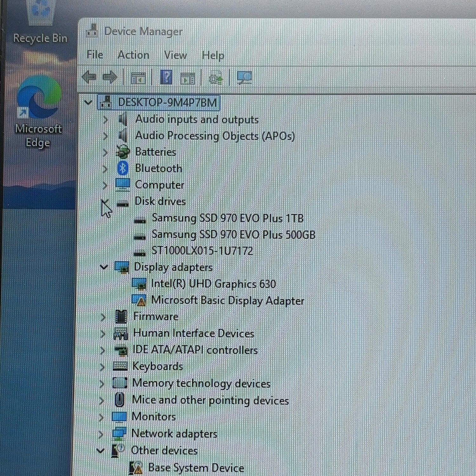Click the Back arrow in the toolbar

coord(89,77)
